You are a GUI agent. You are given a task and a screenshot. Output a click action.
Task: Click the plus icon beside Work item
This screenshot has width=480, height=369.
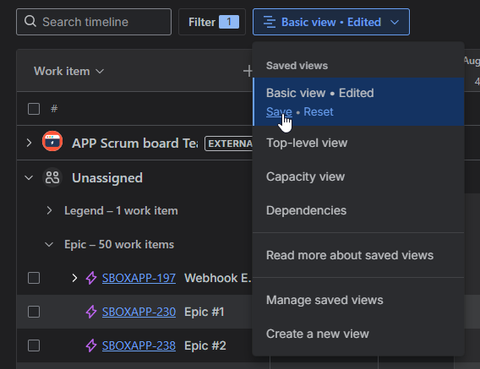pos(247,71)
